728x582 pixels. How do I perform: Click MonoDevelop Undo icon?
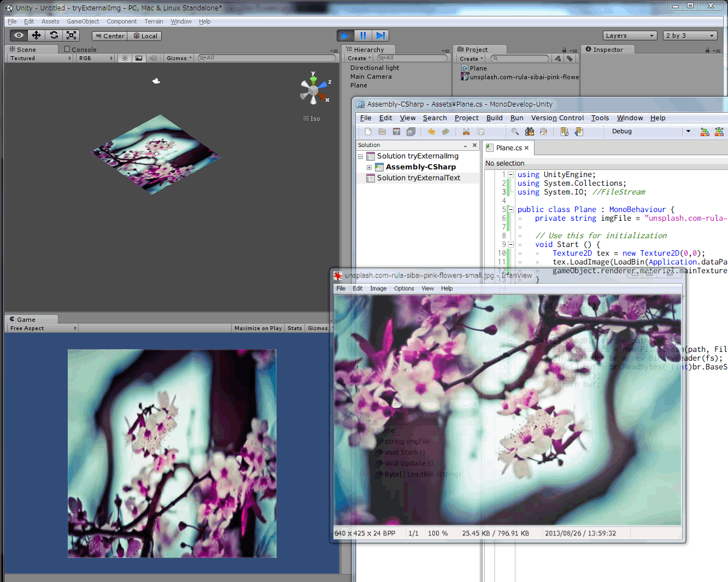(x=431, y=132)
